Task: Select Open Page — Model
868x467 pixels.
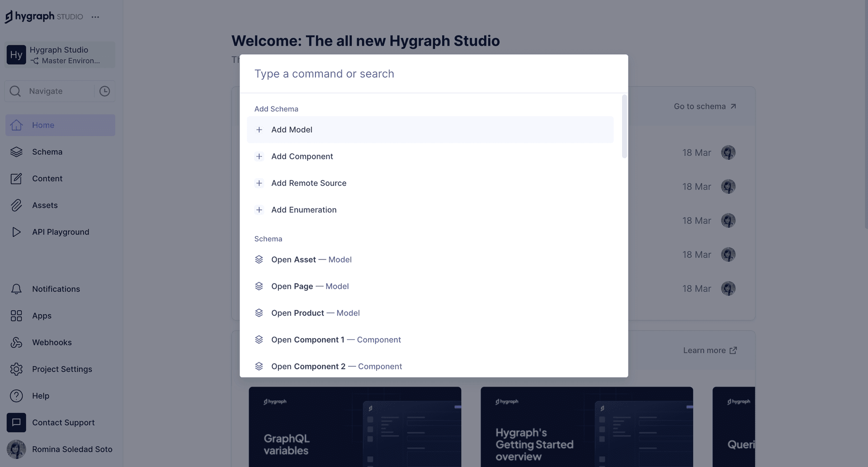Action: click(430, 286)
